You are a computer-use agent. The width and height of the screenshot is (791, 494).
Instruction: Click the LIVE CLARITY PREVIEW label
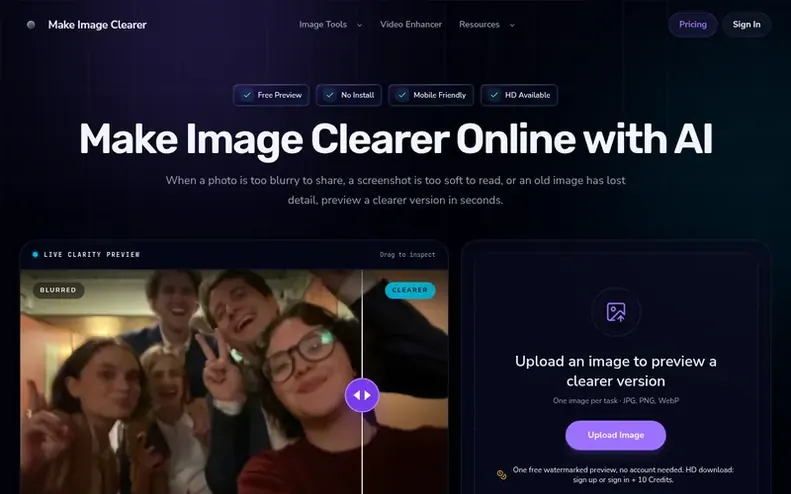coord(92,254)
